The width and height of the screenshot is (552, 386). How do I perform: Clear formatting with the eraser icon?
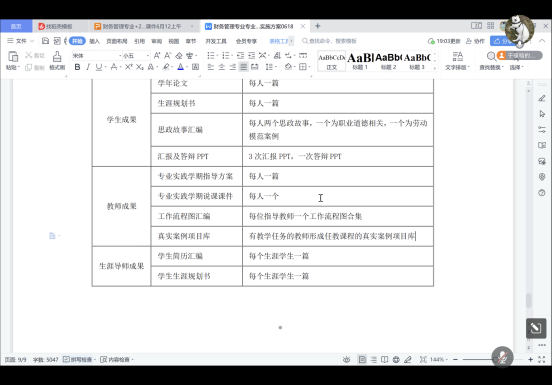coord(179,55)
